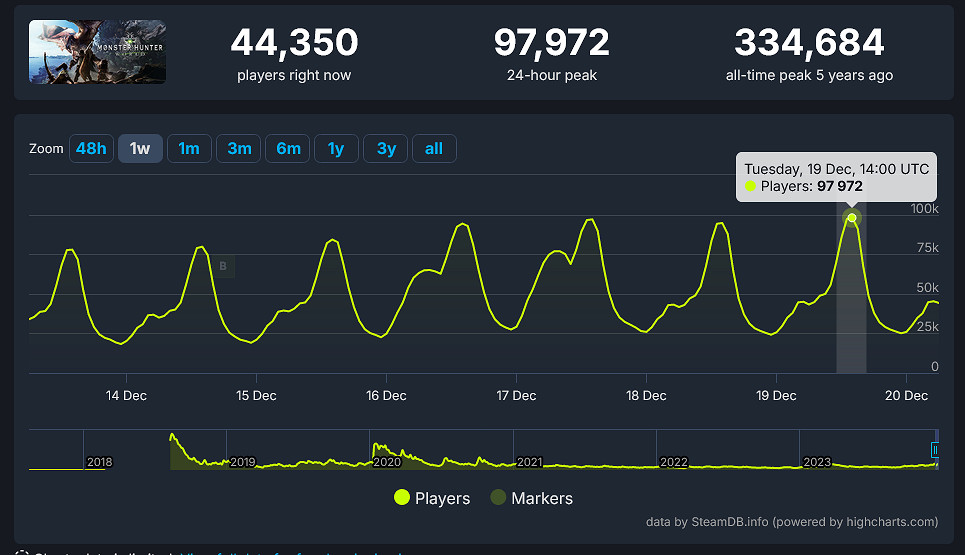Toggle the Players series in the legend
965x555 pixels.
[432, 498]
